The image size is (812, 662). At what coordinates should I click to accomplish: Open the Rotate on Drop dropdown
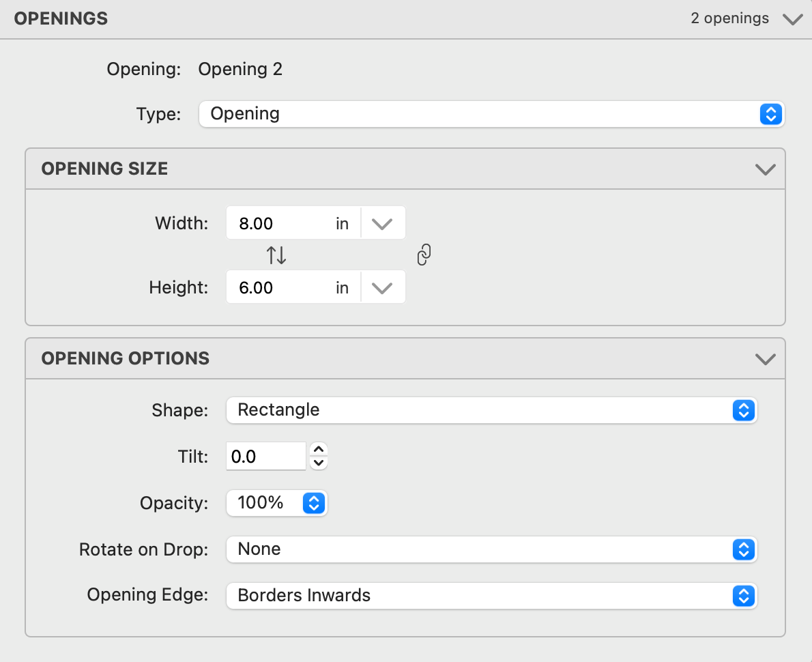pos(491,549)
